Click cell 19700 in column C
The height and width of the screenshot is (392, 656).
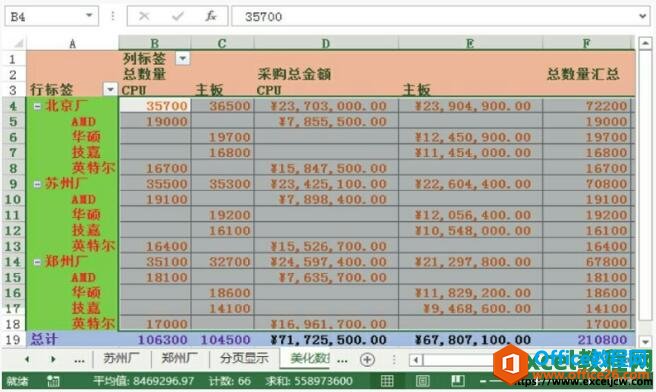point(222,137)
